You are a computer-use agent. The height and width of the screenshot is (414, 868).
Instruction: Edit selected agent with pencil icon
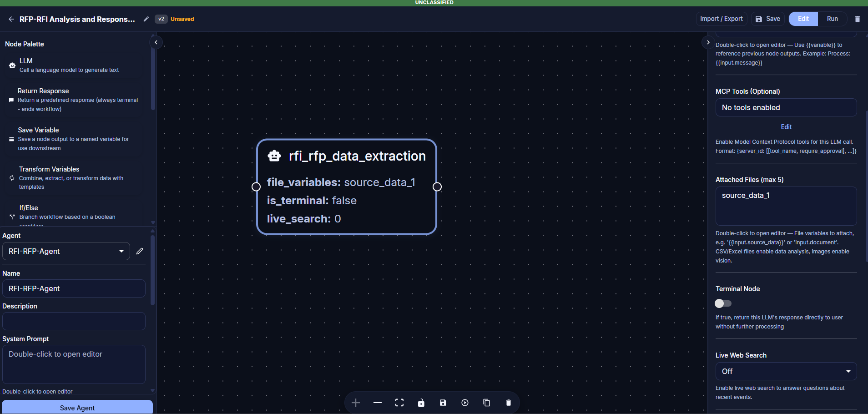click(x=140, y=251)
